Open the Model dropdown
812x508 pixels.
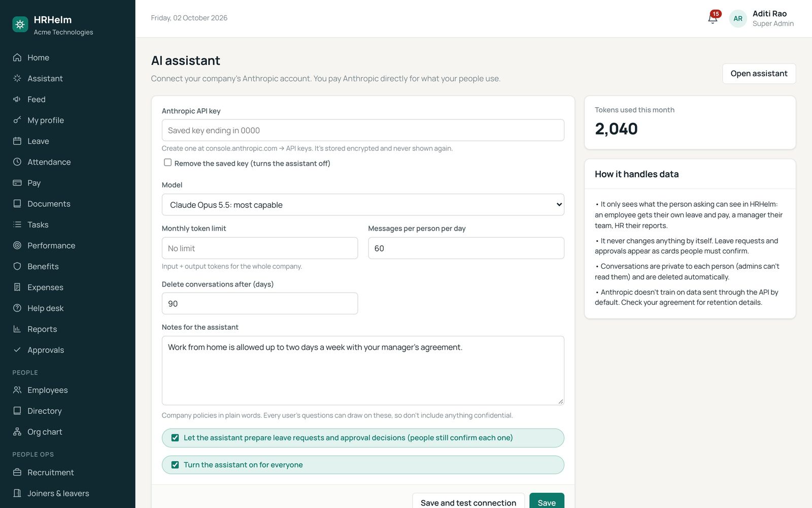[x=363, y=205]
